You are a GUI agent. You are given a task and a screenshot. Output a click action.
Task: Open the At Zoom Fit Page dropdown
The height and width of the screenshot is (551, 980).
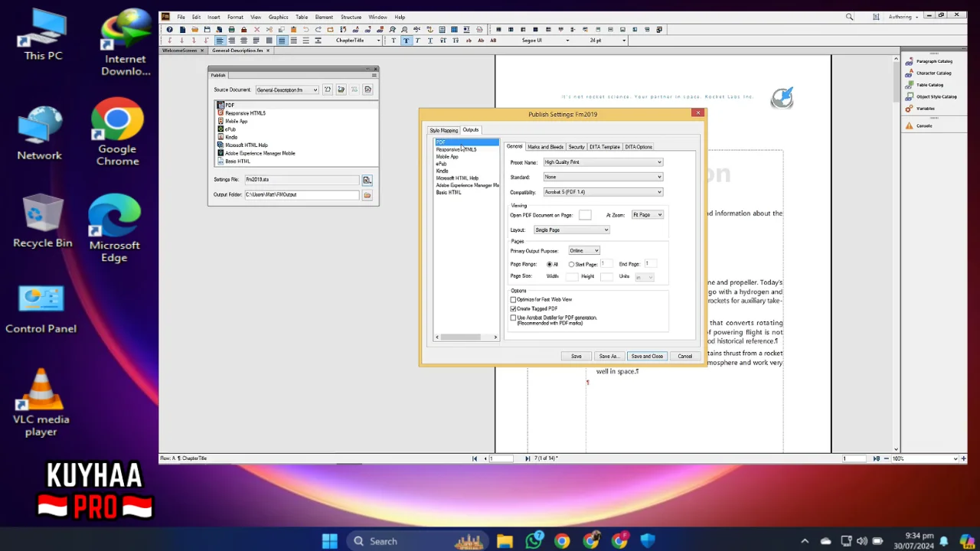pyautogui.click(x=648, y=215)
